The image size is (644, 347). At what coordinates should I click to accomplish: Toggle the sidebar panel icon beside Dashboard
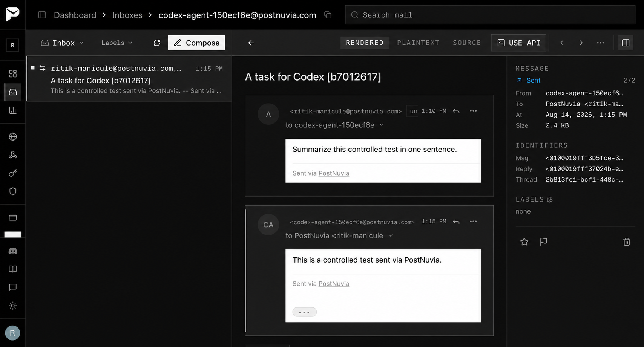42,15
